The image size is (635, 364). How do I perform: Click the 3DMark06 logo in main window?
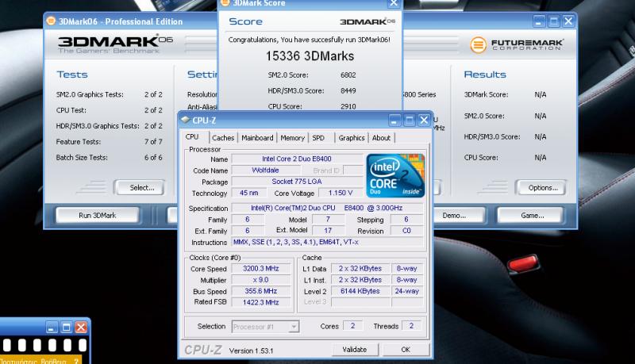(x=115, y=44)
